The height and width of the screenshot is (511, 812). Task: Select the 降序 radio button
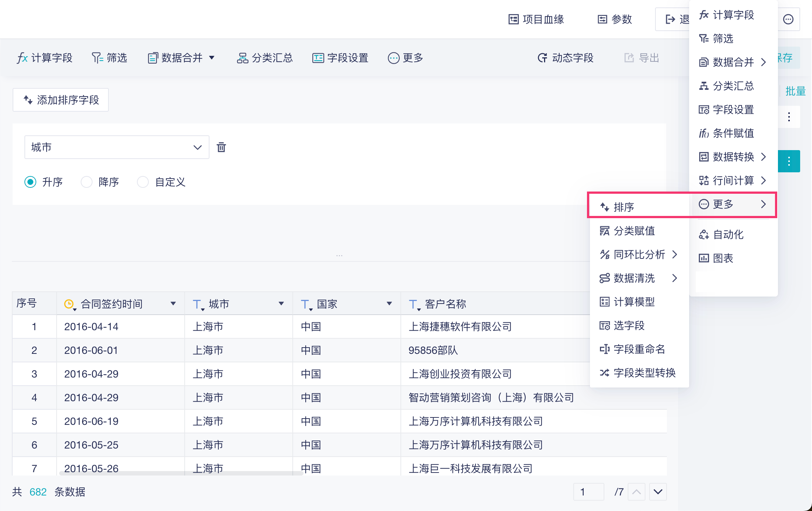pyautogui.click(x=87, y=182)
